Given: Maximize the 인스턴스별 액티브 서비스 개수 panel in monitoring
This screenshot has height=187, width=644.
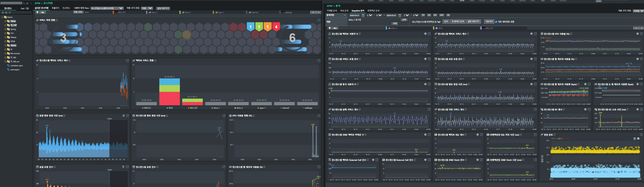Looking at the screenshot, I should pyautogui.click(x=127, y=61).
